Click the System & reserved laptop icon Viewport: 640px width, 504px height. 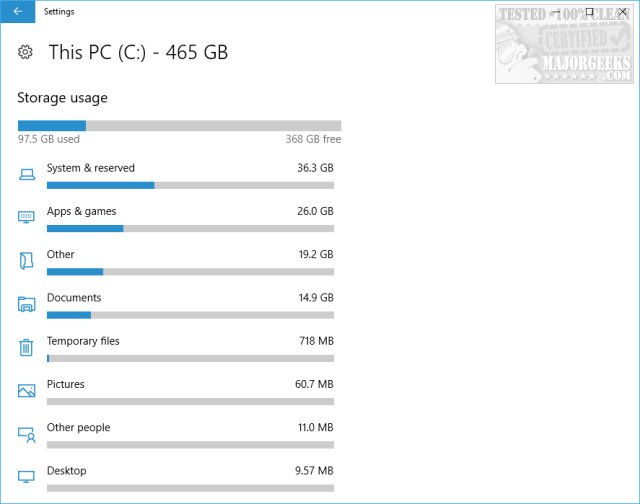coord(27,175)
